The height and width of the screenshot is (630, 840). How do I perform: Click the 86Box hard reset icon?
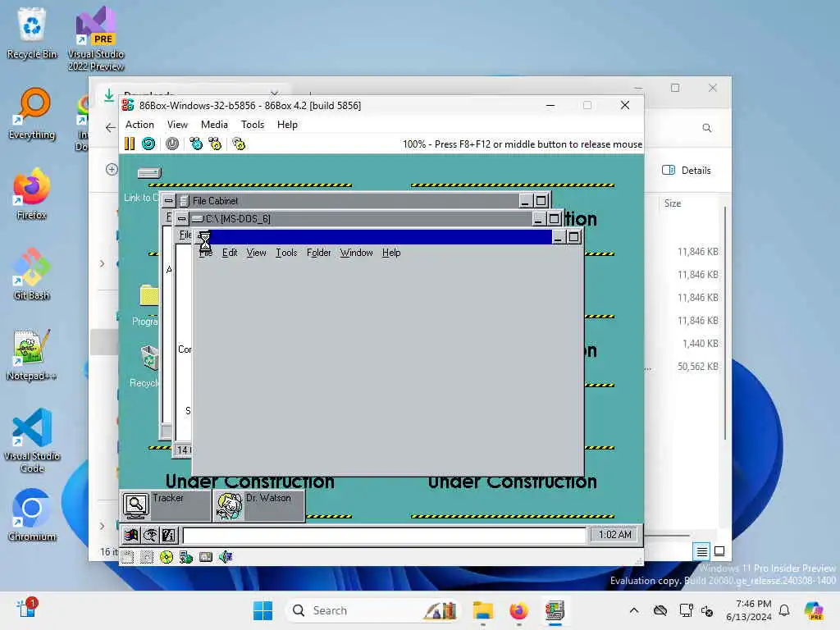pos(148,144)
